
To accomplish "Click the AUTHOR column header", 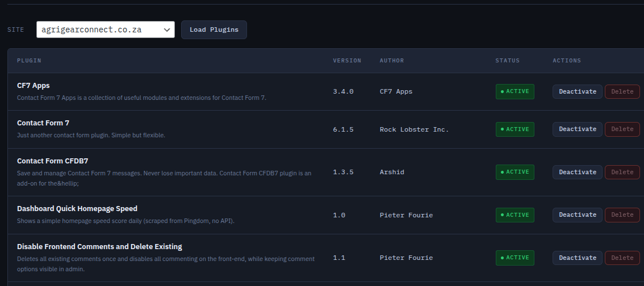I will (x=392, y=61).
